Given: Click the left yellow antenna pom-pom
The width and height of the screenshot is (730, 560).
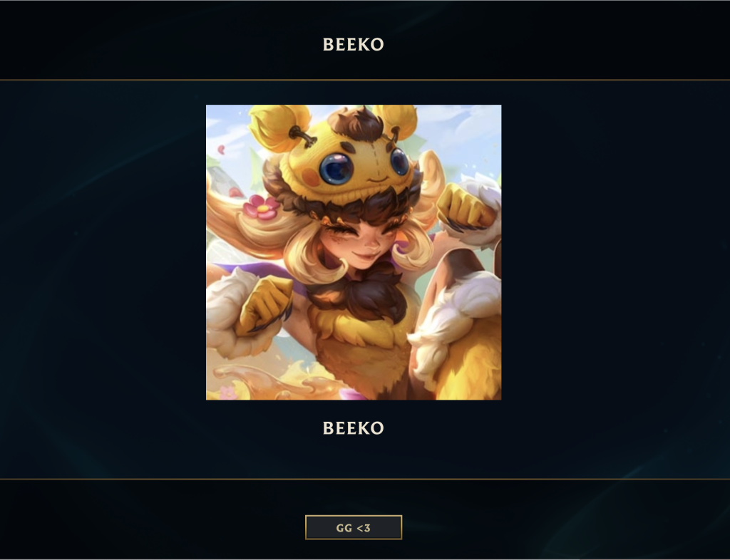Looking at the screenshot, I should [x=279, y=128].
